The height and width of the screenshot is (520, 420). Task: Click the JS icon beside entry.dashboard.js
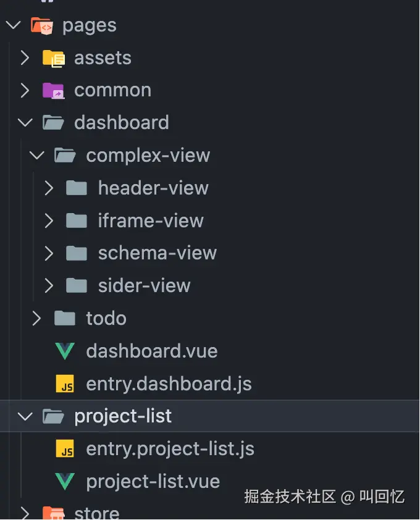[x=65, y=384]
